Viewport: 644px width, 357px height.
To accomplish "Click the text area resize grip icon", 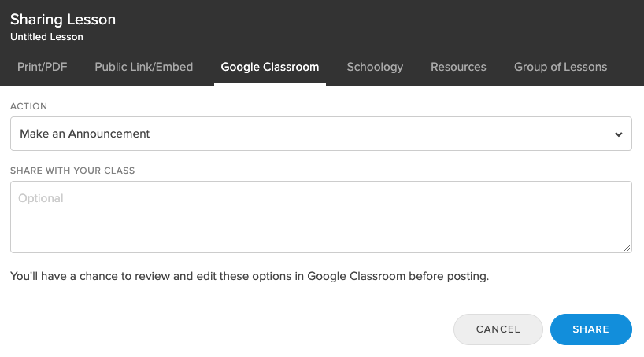I will click(627, 248).
